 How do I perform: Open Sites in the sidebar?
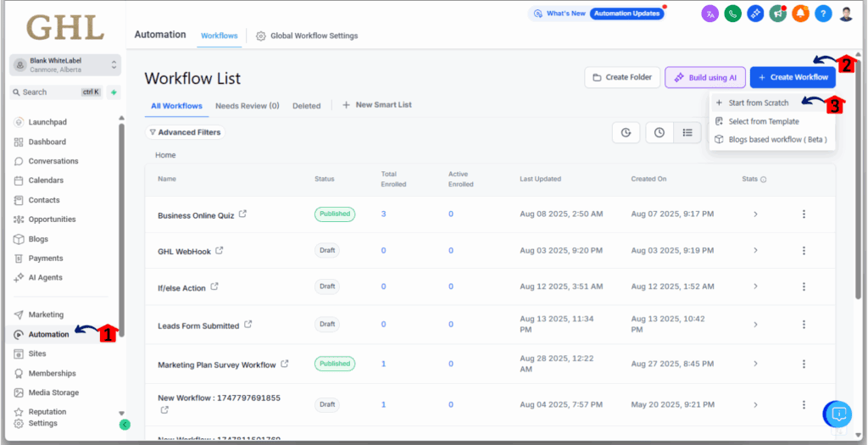point(31,353)
